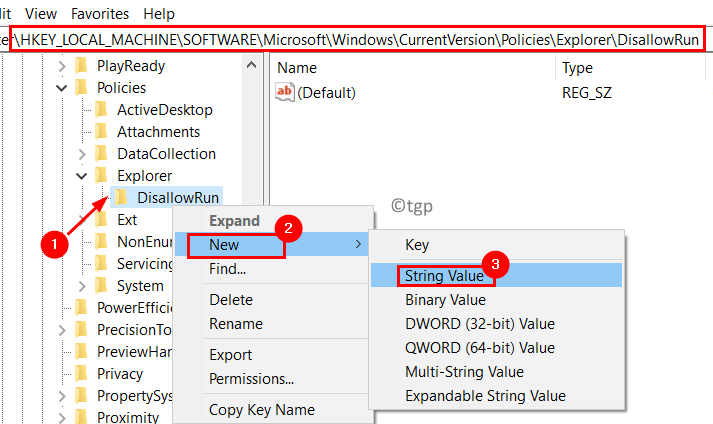
Task: Click the System folder icon
Action: tap(101, 285)
